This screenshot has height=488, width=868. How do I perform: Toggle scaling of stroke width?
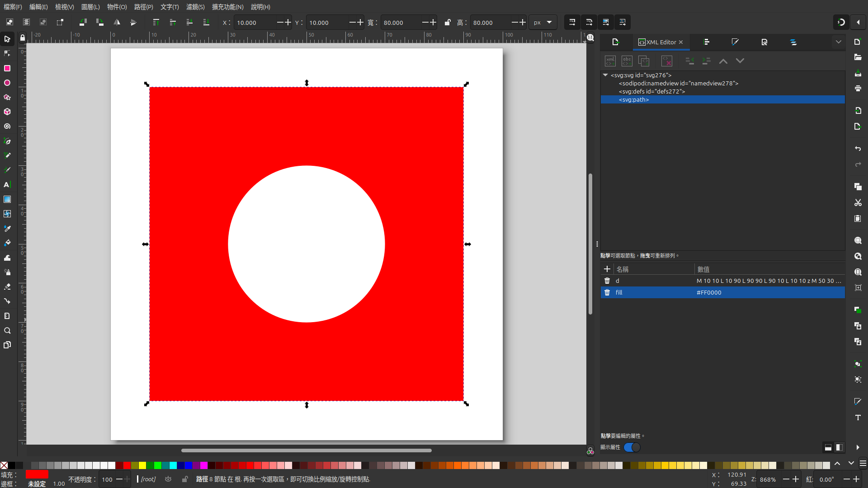pos(572,22)
